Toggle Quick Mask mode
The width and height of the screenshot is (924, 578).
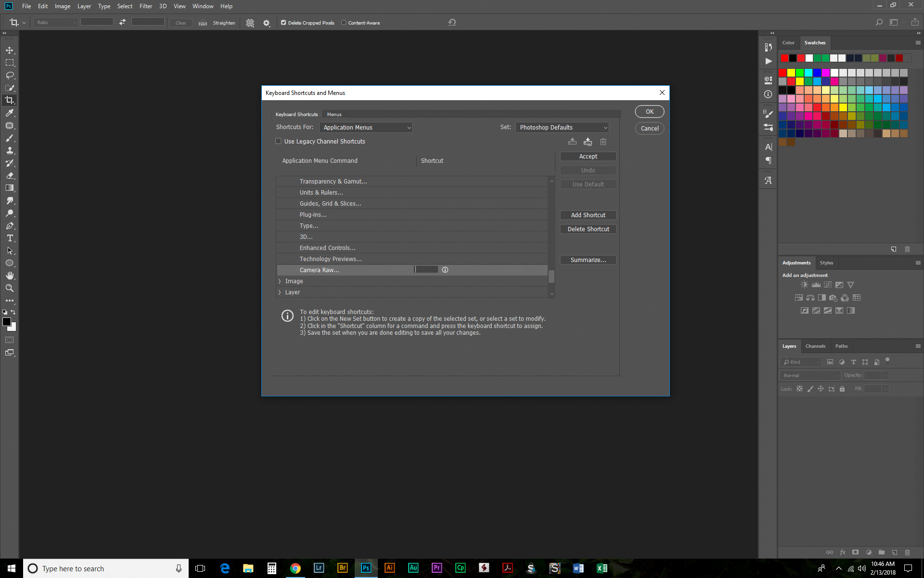pyautogui.click(x=10, y=340)
